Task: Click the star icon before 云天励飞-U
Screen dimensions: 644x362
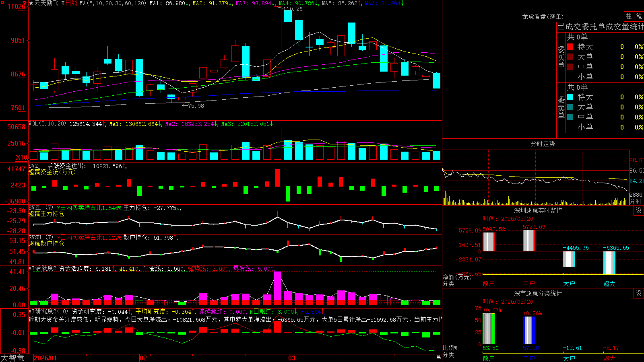Action: (x=31, y=3)
